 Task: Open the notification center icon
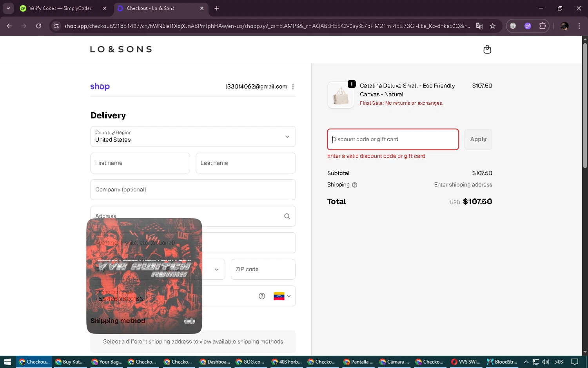(x=575, y=362)
